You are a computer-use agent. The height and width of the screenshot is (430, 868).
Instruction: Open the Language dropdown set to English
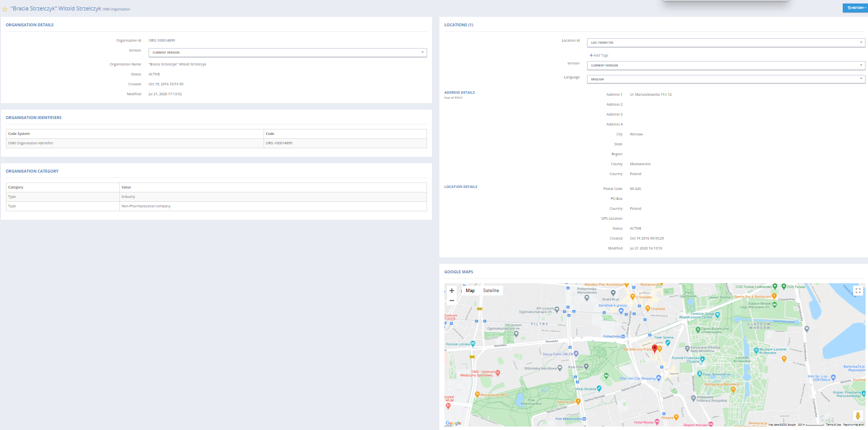coord(726,79)
